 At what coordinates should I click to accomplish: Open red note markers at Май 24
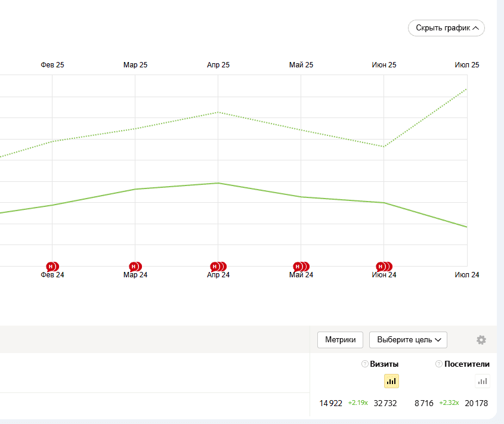pyautogui.click(x=300, y=267)
